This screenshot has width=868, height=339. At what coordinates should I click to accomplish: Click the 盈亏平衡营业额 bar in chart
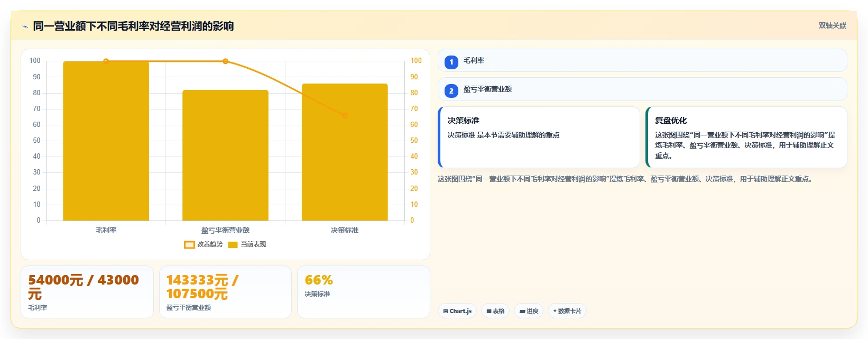tap(225, 155)
